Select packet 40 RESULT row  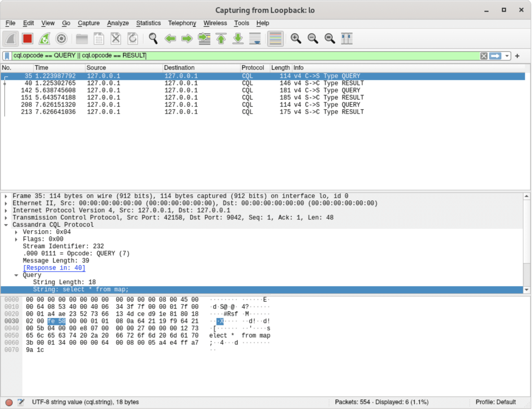point(263,83)
